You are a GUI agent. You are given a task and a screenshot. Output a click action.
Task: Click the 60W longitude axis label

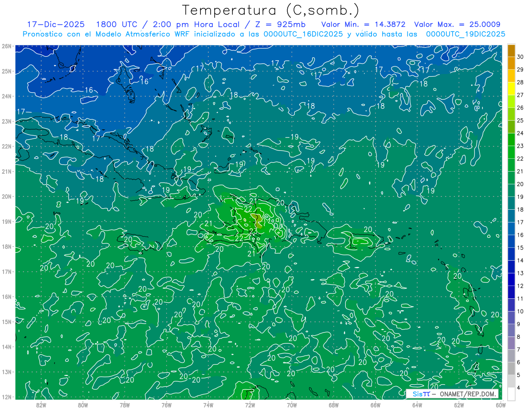pos(501,404)
